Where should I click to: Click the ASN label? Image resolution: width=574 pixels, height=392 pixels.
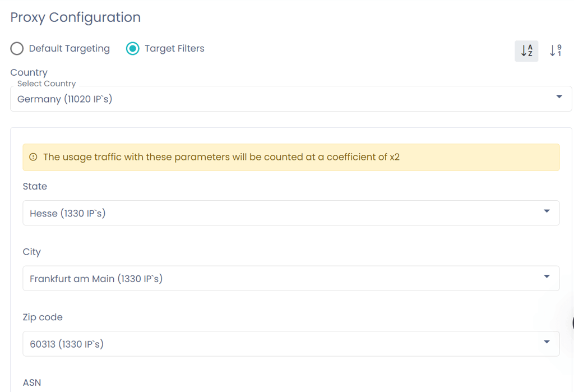coord(32,382)
